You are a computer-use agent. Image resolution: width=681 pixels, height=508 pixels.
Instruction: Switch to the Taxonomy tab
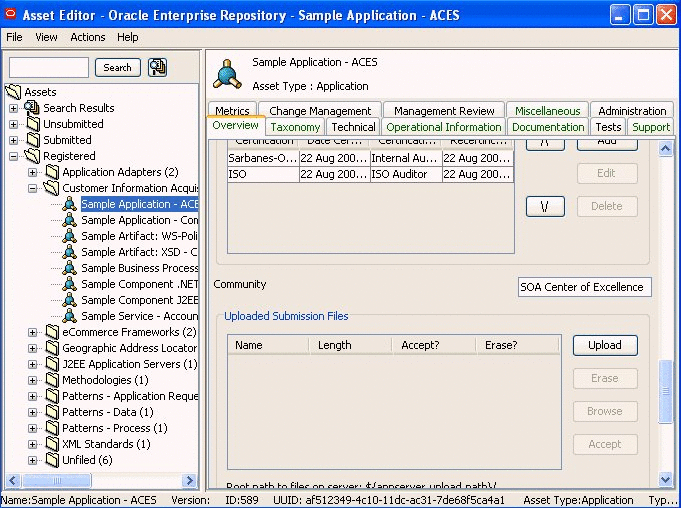tap(295, 127)
